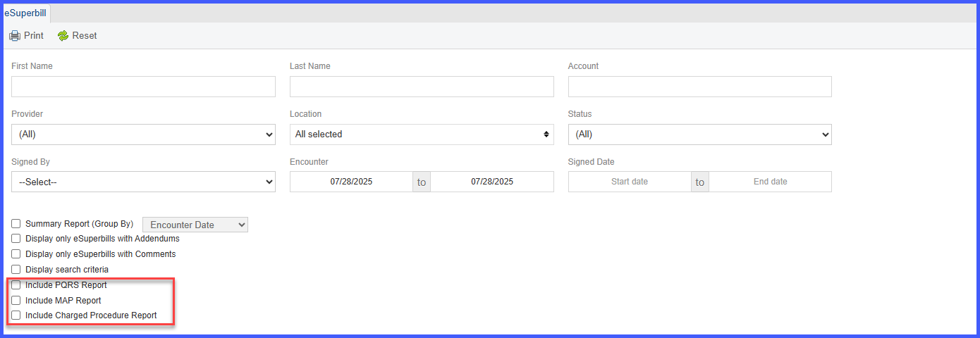Open the Signed By dropdown

point(143,182)
